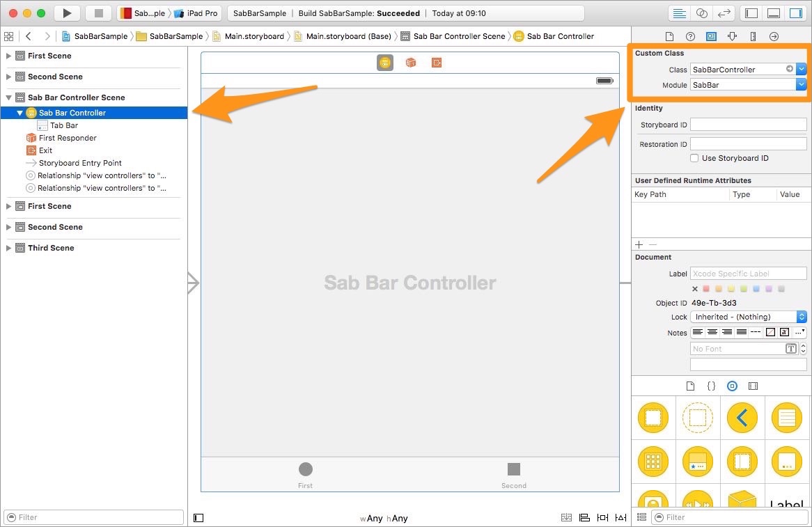Show the File inspector
Screen dimensions: 812x527
(669, 36)
